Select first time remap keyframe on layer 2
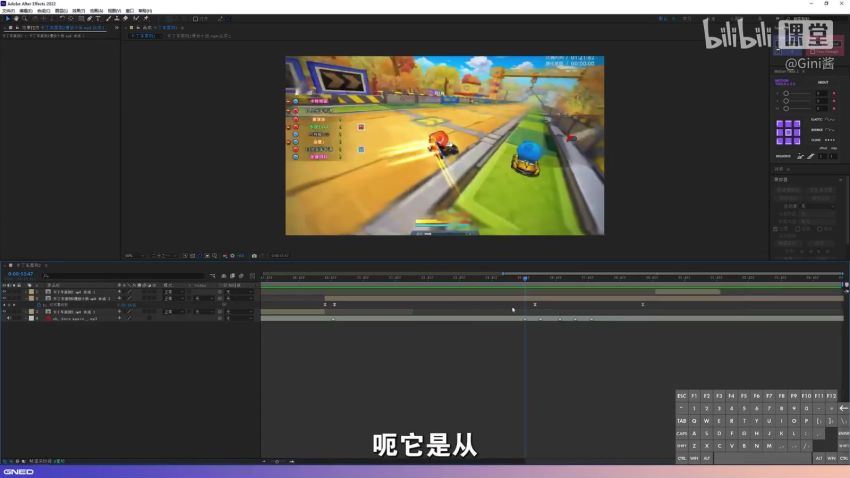This screenshot has width=850, height=478. 325,305
